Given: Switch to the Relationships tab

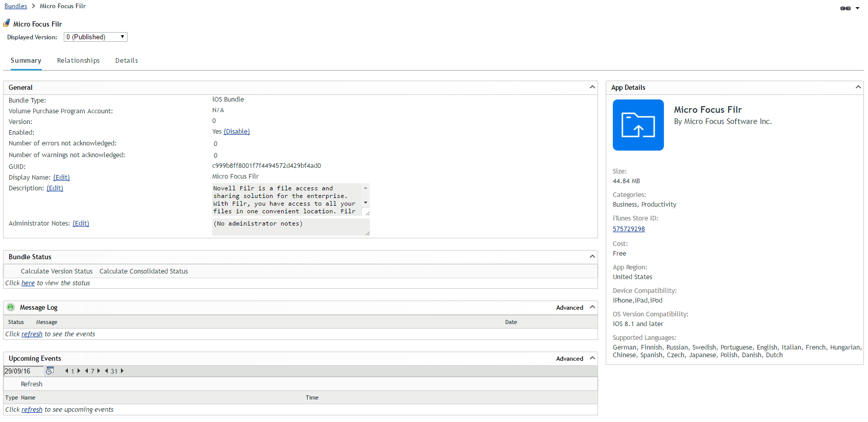Looking at the screenshot, I should click(x=79, y=60).
